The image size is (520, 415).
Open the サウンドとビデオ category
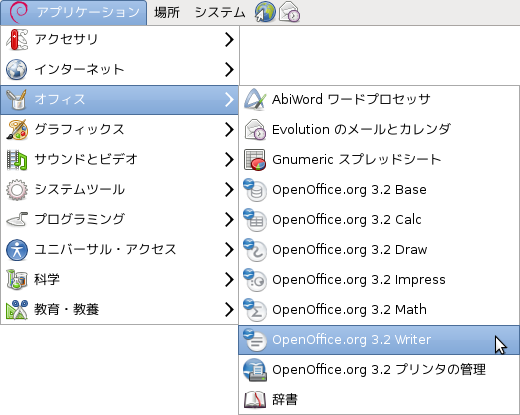pos(120,159)
